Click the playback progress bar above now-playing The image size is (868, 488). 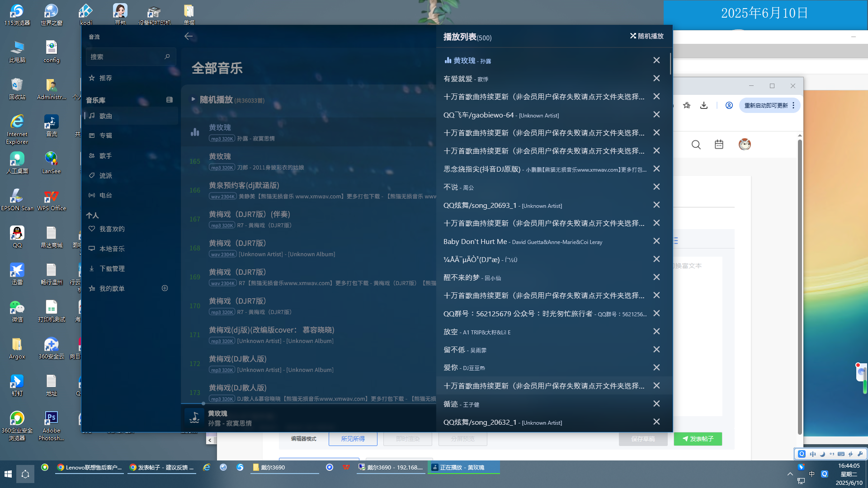(307, 403)
